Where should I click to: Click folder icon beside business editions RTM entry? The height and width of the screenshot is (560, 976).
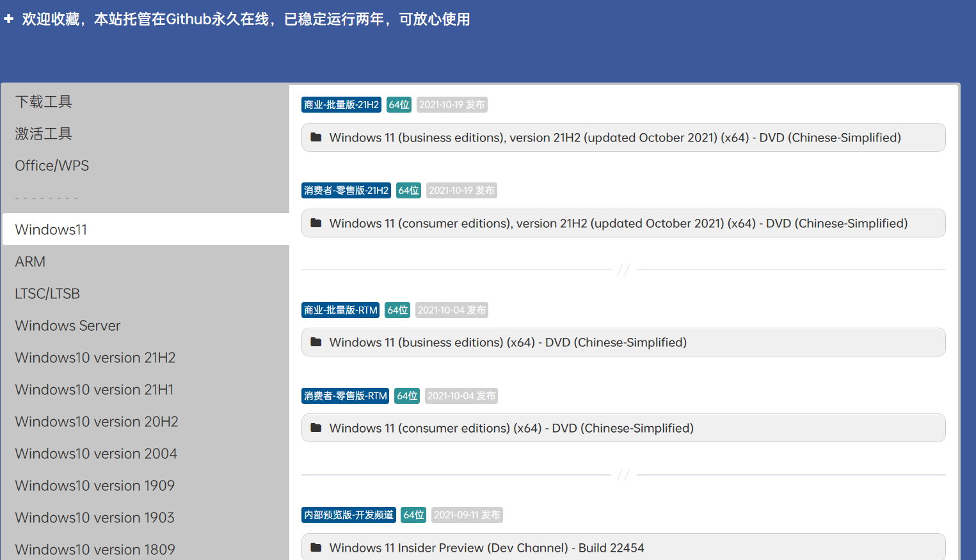coord(316,342)
